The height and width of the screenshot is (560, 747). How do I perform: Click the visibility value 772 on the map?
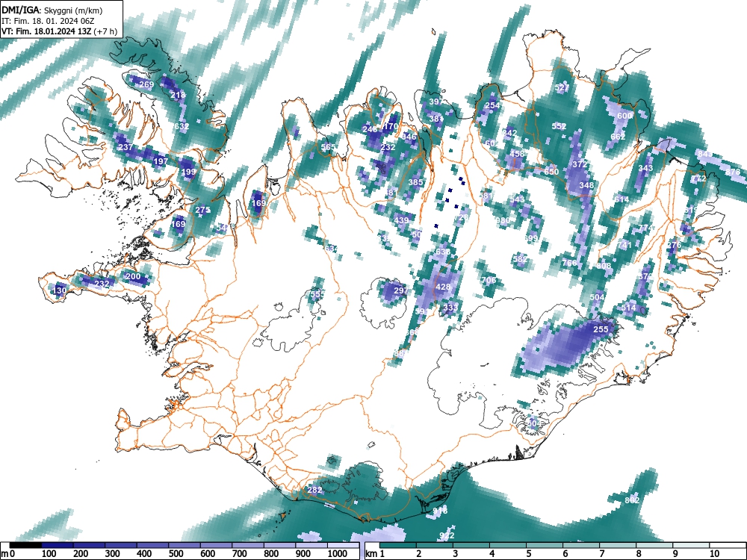pyautogui.click(x=698, y=178)
